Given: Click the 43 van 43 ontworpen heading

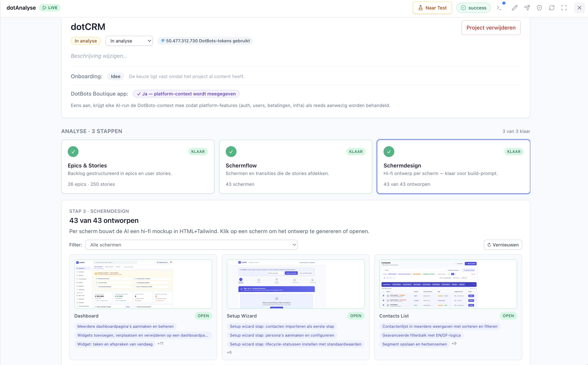Looking at the screenshot, I should 104,220.
